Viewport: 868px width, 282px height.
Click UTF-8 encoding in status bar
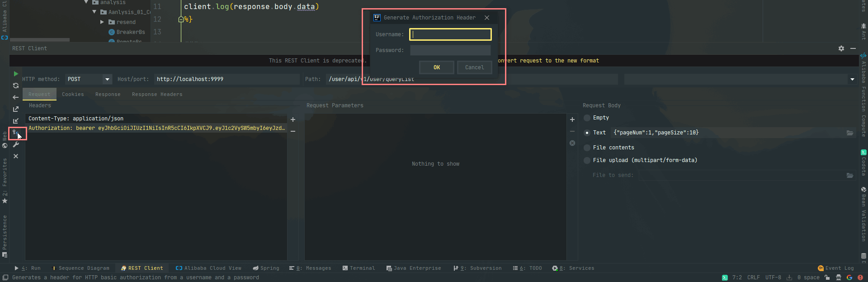773,277
